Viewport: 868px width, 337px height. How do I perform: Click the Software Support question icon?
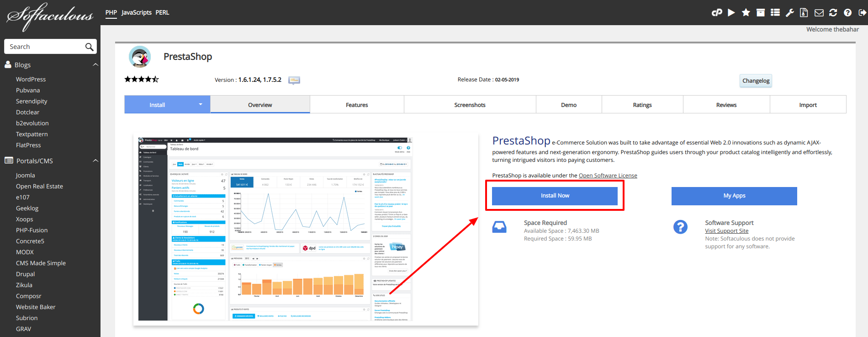(680, 227)
